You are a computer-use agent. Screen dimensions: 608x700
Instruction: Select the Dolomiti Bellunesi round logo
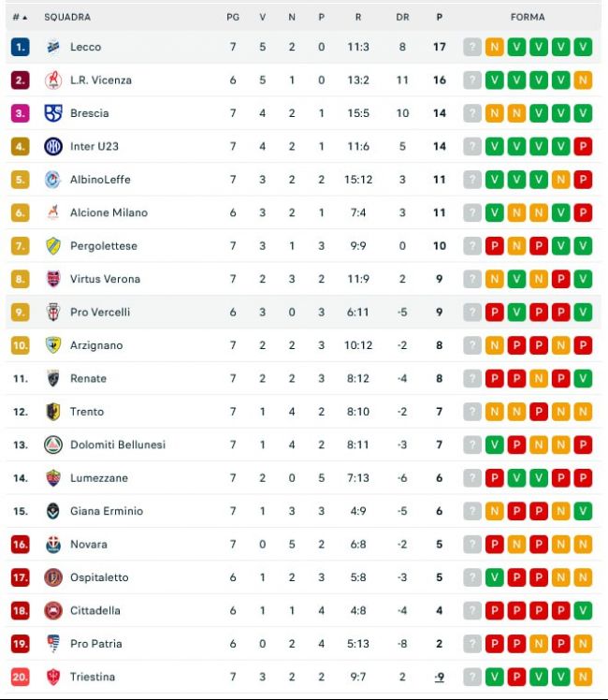[x=53, y=445]
